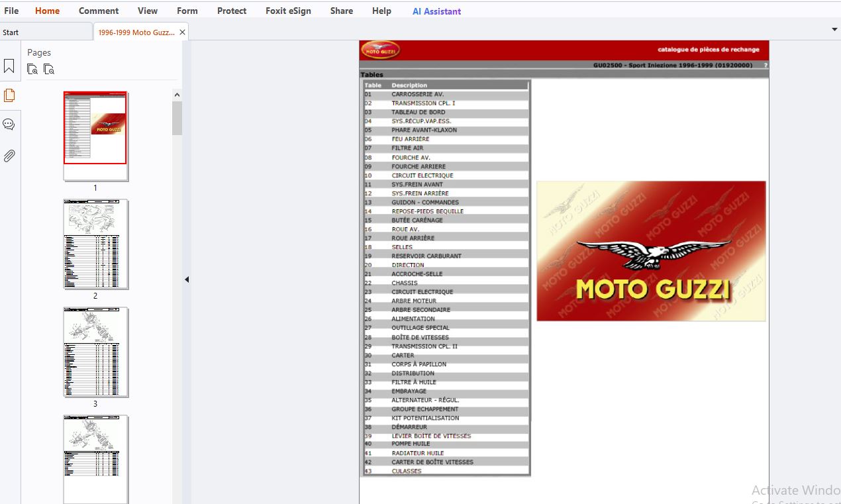Open the AI Assistant tab
Screen dimensions: 841x504
click(x=436, y=11)
